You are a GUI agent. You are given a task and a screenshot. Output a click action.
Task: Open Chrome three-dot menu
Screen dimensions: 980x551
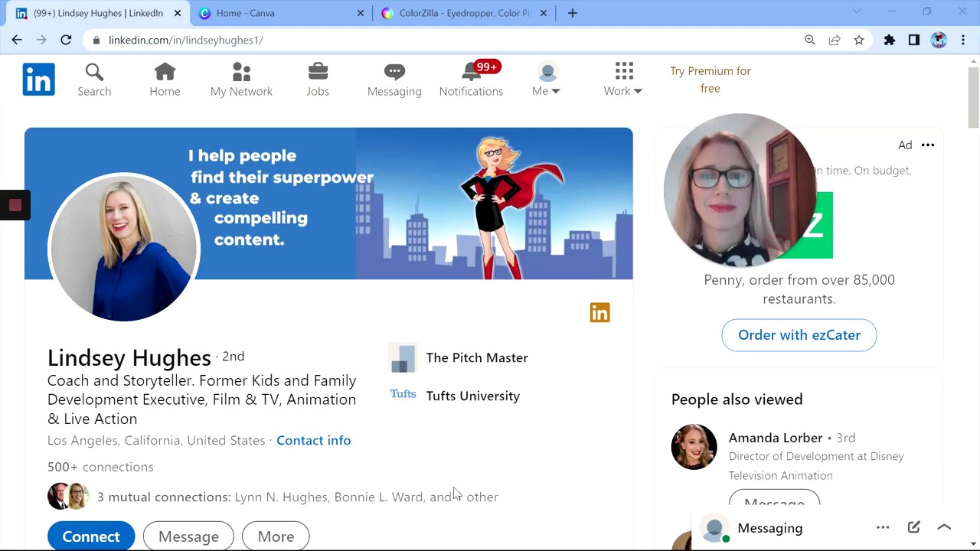point(963,40)
